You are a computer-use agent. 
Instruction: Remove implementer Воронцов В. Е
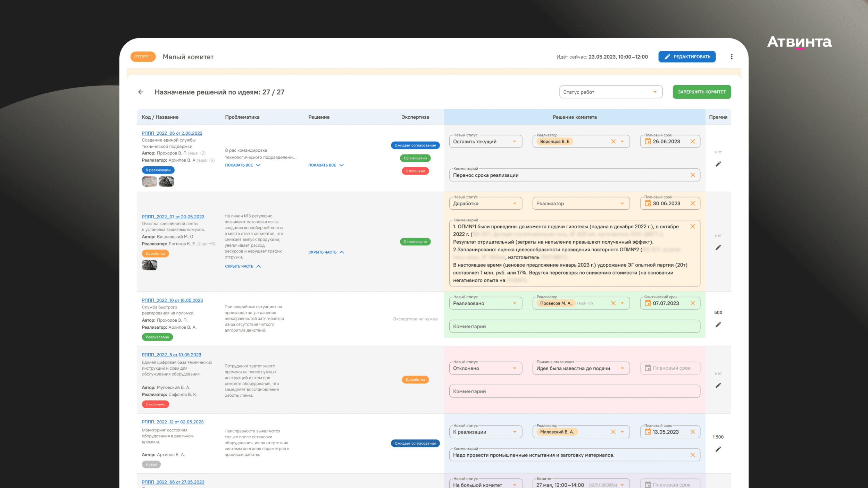pos(613,141)
